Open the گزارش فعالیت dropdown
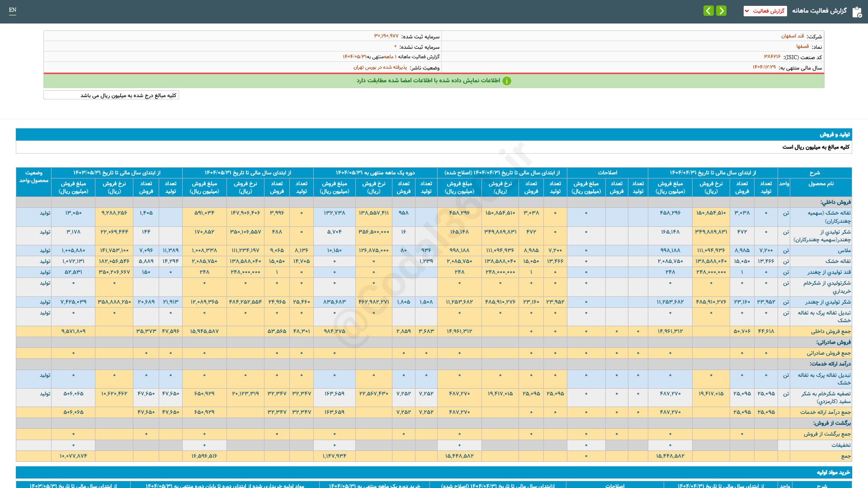Image resolution: width=868 pixels, height=488 pixels. [765, 11]
